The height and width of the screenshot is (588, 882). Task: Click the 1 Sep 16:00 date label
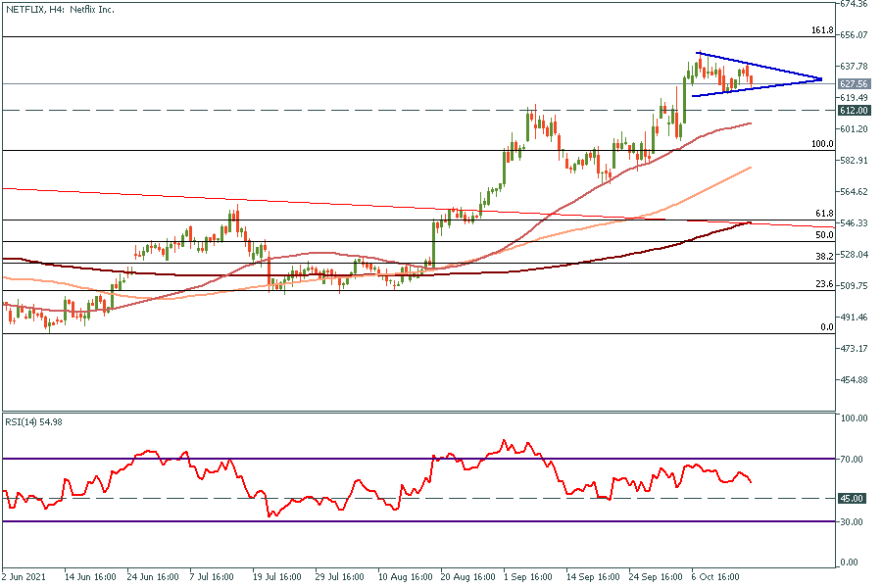coord(526,577)
